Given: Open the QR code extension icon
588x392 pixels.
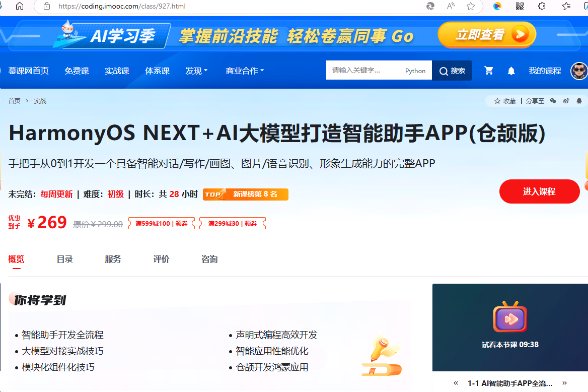Looking at the screenshot, I should point(520,6).
